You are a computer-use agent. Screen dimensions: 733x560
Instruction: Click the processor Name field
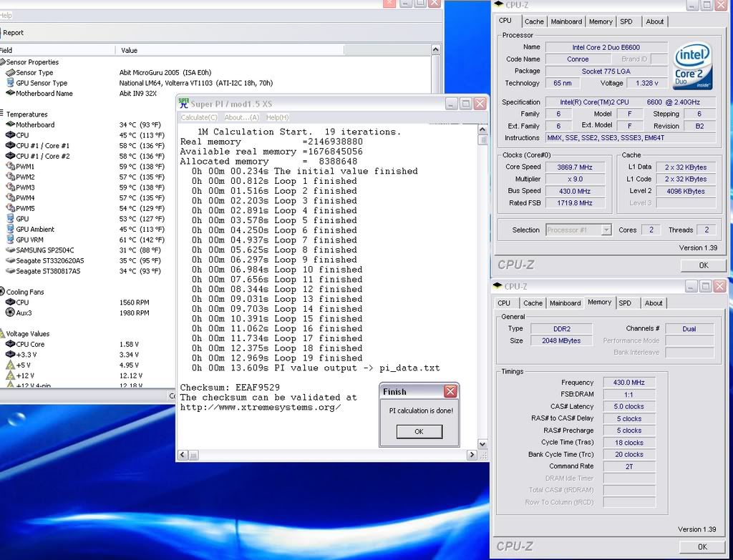[x=606, y=47]
